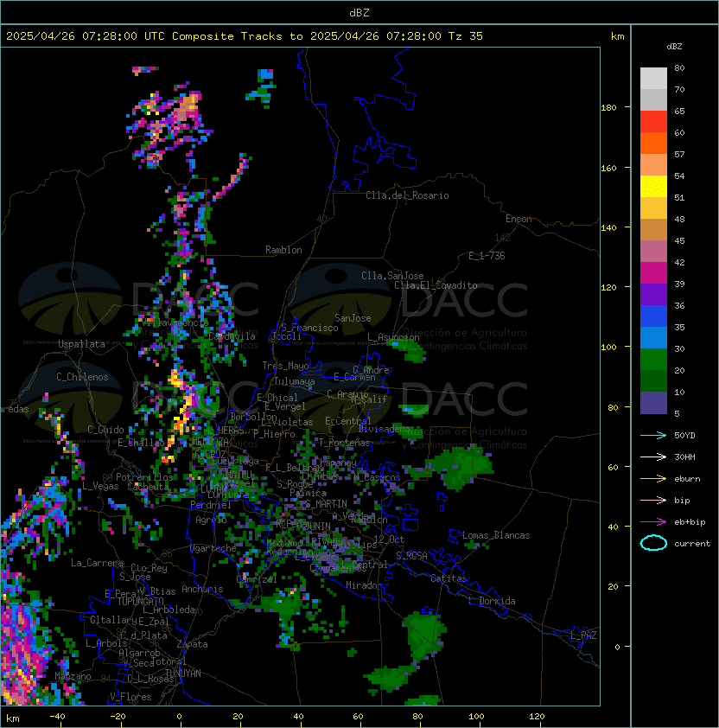The image size is (719, 728).
Task: Click the 'Tulumaya' map label
Action: coord(295,381)
